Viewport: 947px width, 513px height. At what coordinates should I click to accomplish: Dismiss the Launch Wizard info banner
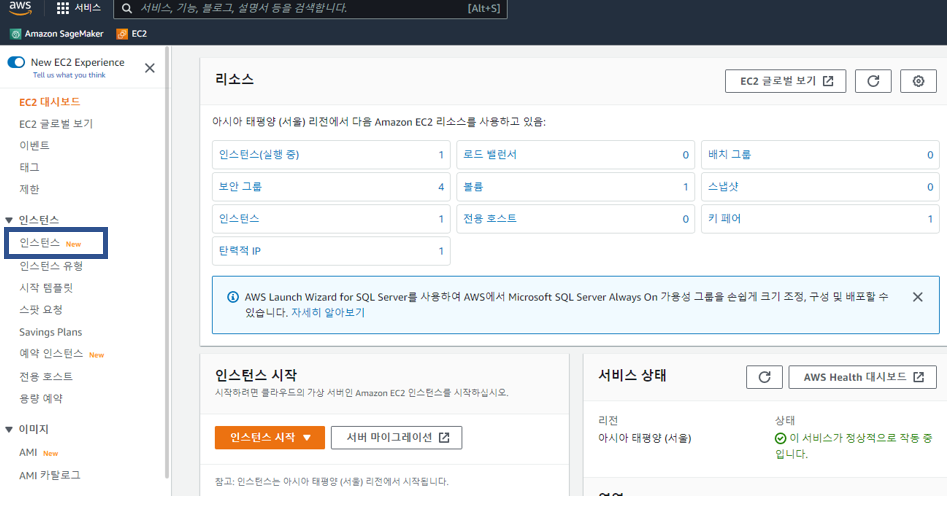click(917, 297)
